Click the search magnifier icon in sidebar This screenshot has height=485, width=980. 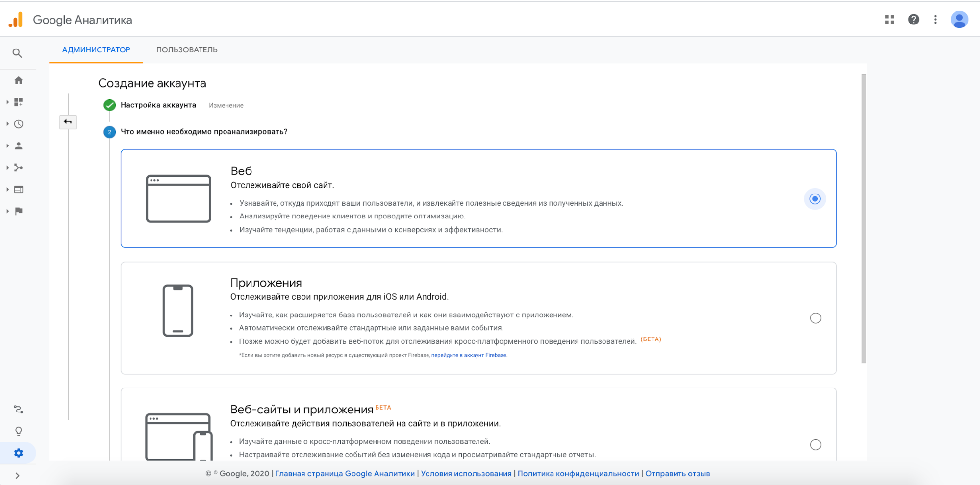coord(17,53)
